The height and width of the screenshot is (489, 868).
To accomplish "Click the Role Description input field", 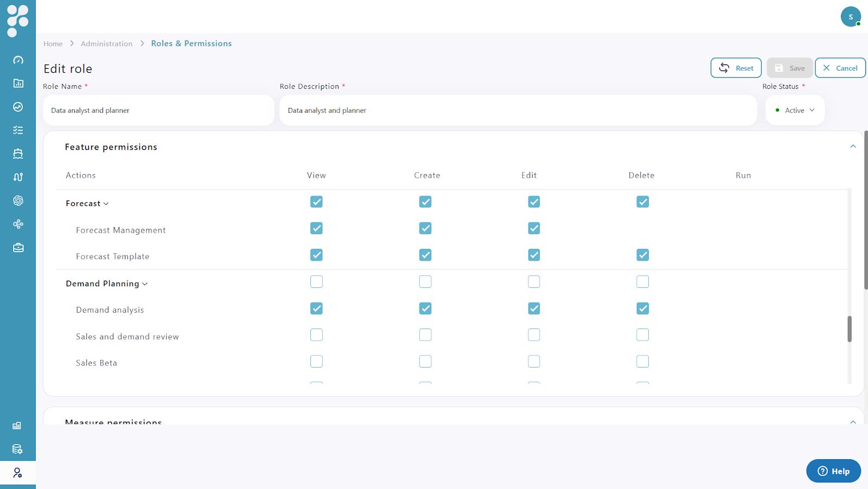I will pyautogui.click(x=518, y=110).
